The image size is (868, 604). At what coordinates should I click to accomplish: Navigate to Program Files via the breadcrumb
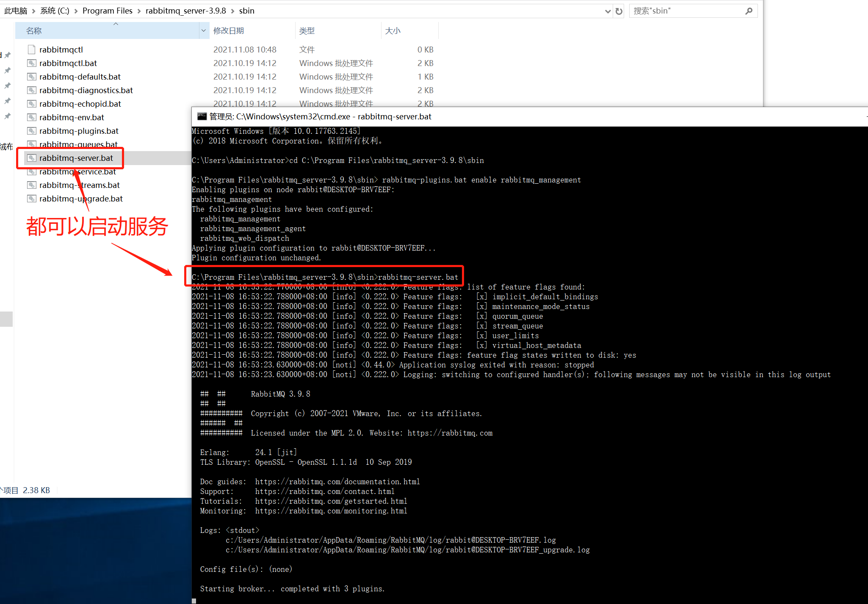point(107,11)
